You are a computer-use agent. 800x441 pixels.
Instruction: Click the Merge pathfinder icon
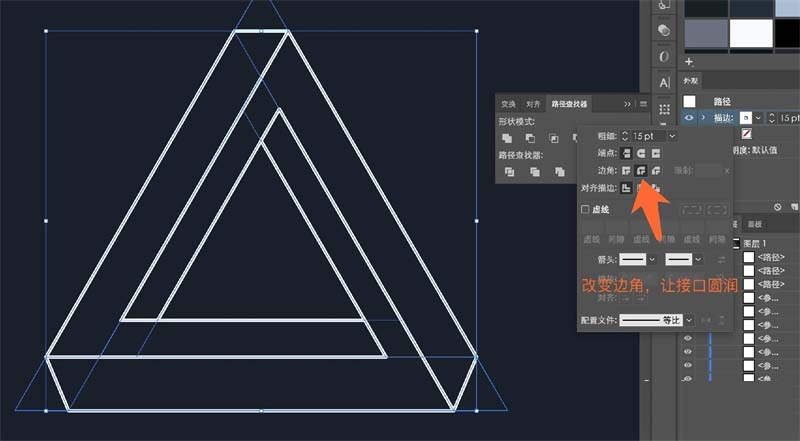point(560,172)
